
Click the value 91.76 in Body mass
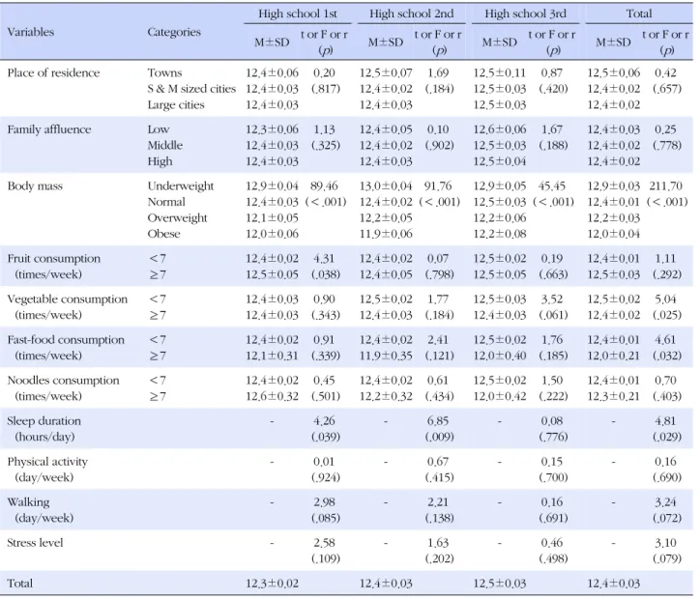(438, 186)
